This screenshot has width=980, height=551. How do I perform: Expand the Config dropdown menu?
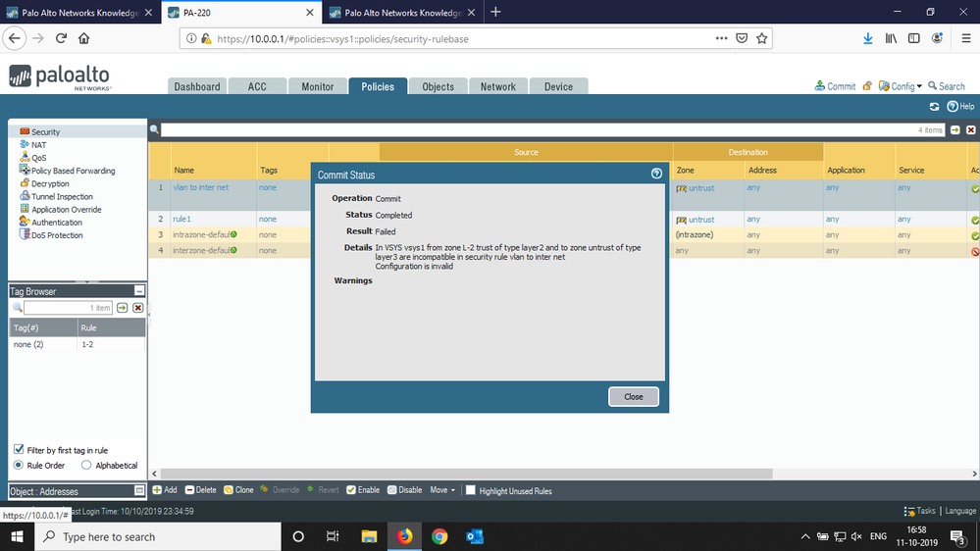coord(900,86)
